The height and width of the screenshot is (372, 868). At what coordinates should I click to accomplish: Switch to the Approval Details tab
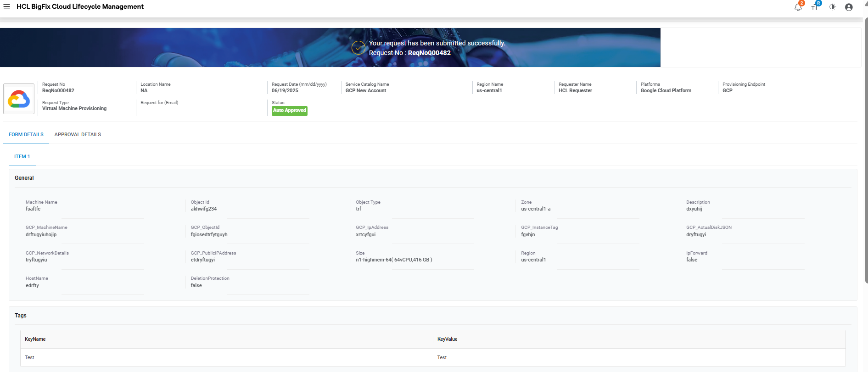pos(78,134)
